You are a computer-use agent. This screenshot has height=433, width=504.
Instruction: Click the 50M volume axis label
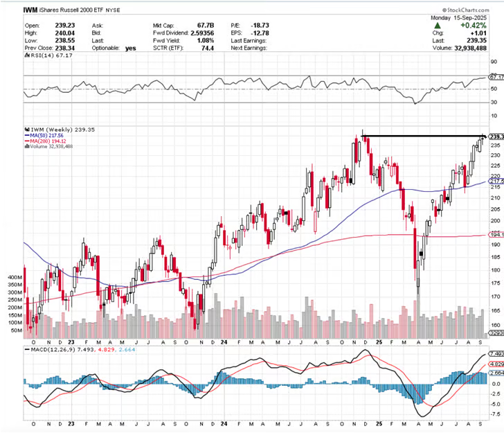16,330
